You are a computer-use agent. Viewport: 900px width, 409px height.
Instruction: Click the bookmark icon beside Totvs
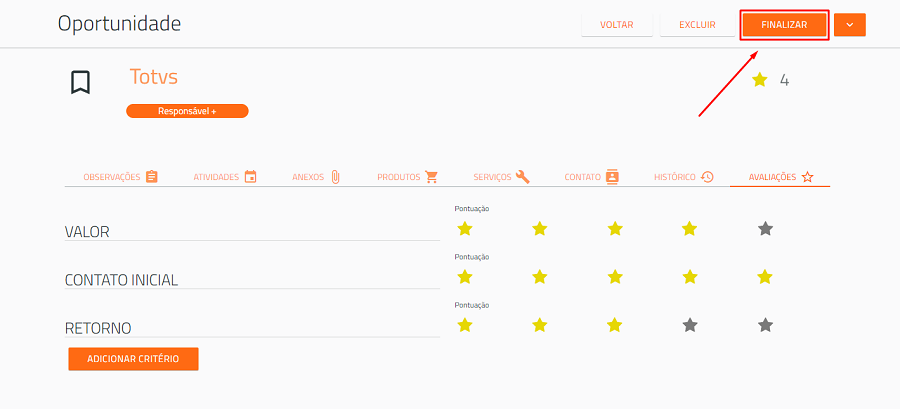[x=80, y=83]
